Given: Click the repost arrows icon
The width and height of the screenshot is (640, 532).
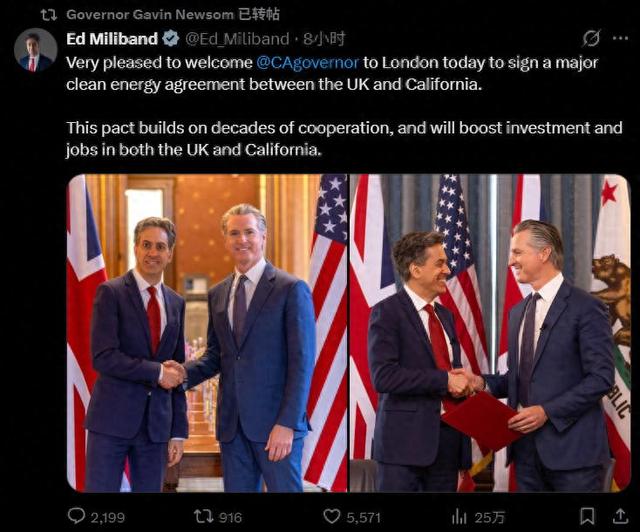Looking at the screenshot, I should [204, 516].
